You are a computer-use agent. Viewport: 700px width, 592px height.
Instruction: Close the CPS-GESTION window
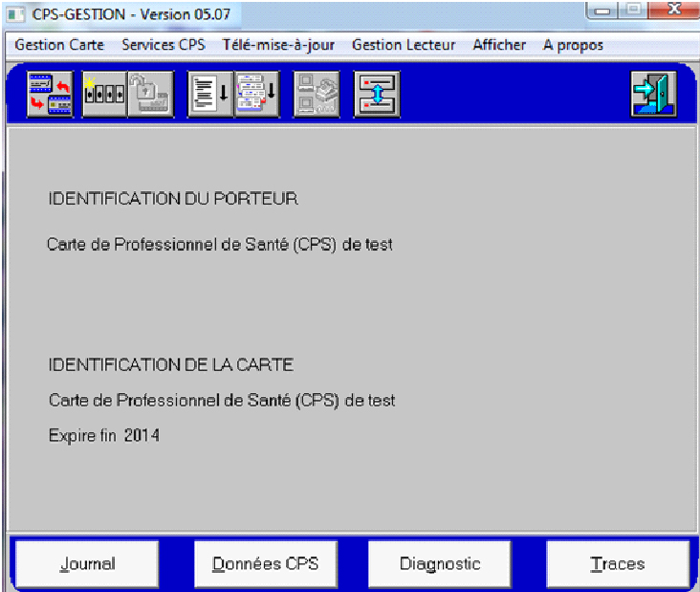pyautogui.click(x=673, y=11)
